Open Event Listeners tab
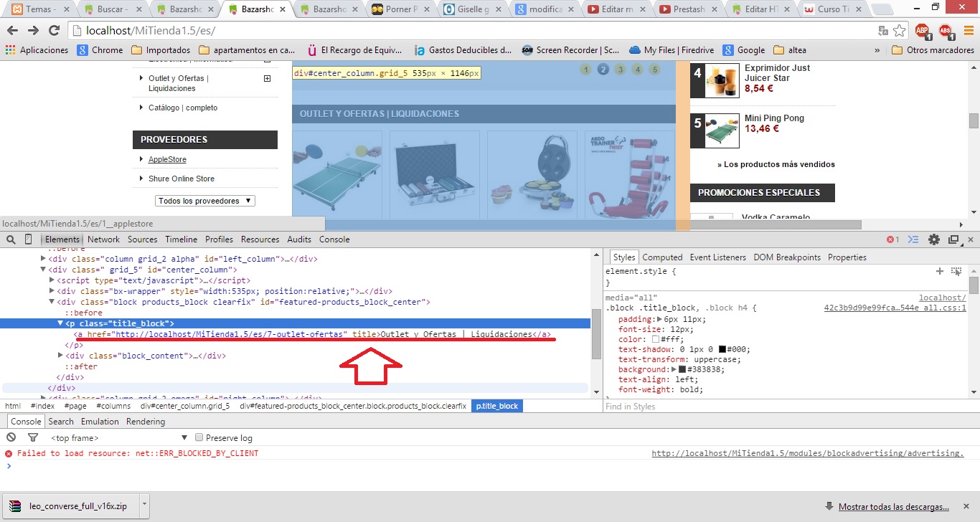The height and width of the screenshot is (522, 980). 718,257
